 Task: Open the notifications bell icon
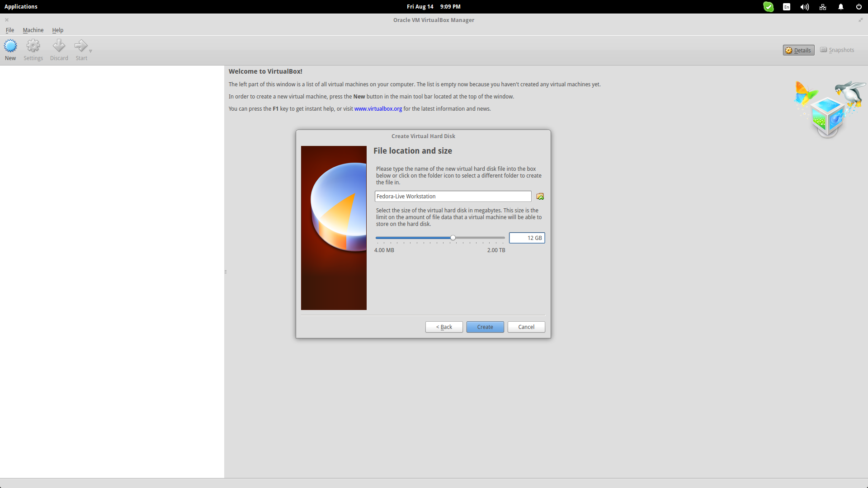(x=841, y=7)
